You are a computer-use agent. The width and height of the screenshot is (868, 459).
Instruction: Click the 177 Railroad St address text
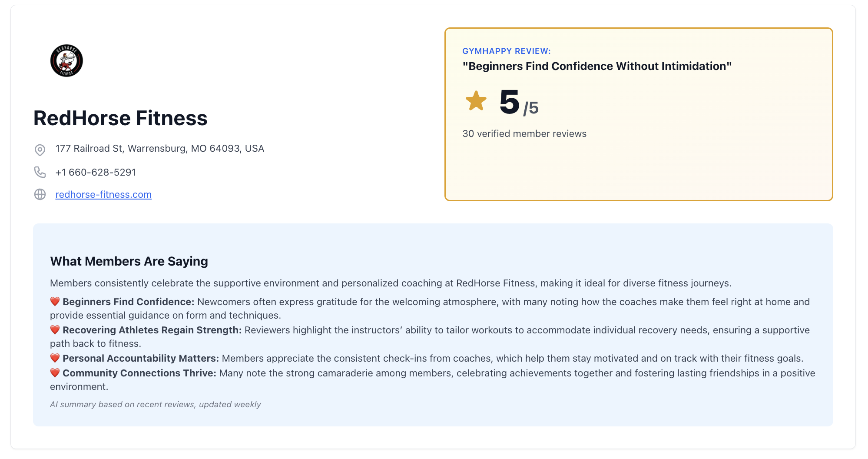click(159, 149)
